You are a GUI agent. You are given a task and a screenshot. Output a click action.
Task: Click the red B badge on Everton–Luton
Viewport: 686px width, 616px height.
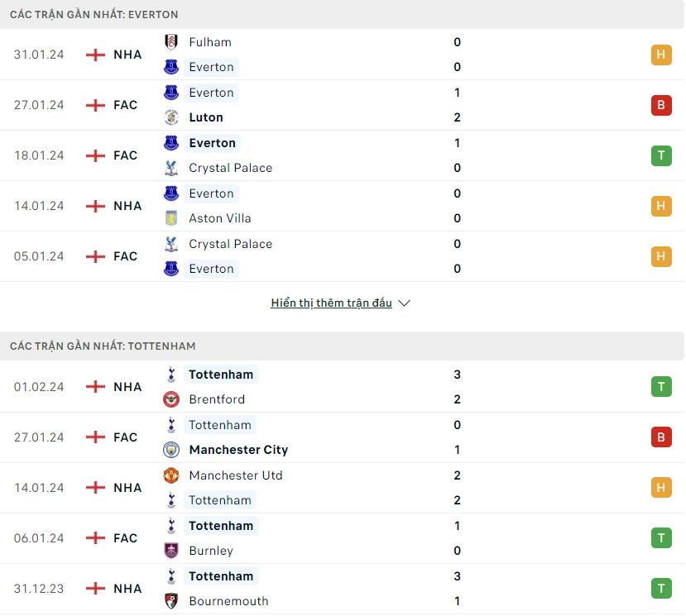661,105
